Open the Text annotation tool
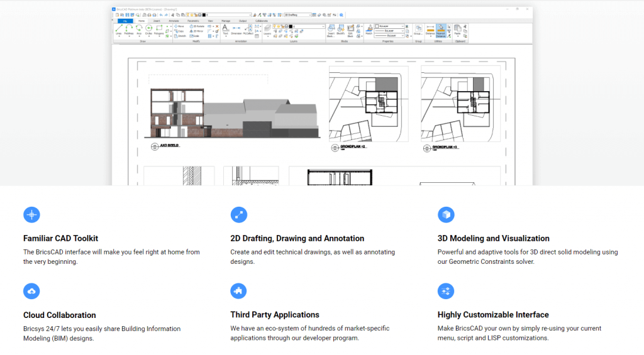644x355 pixels. click(x=225, y=29)
